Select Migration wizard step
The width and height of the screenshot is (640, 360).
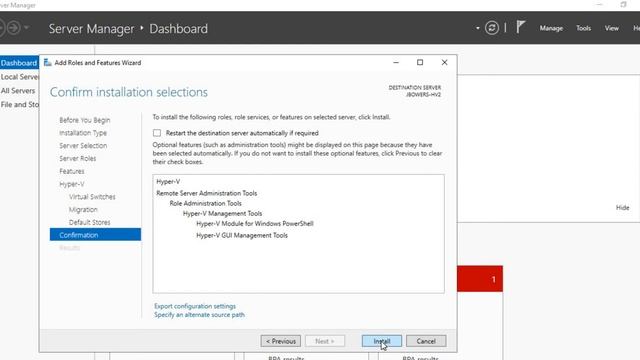[x=83, y=209]
